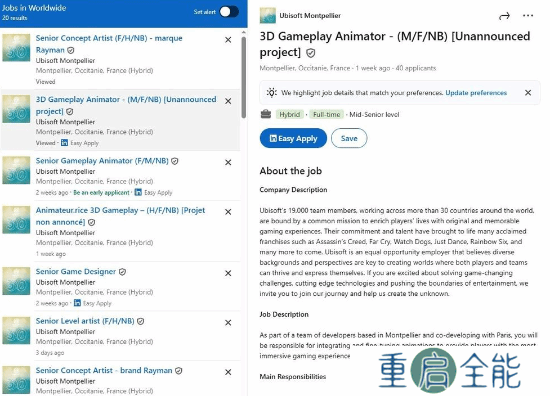Dismiss the 3D Gameplay Animator job listing
The width and height of the screenshot is (550, 396).
[228, 101]
